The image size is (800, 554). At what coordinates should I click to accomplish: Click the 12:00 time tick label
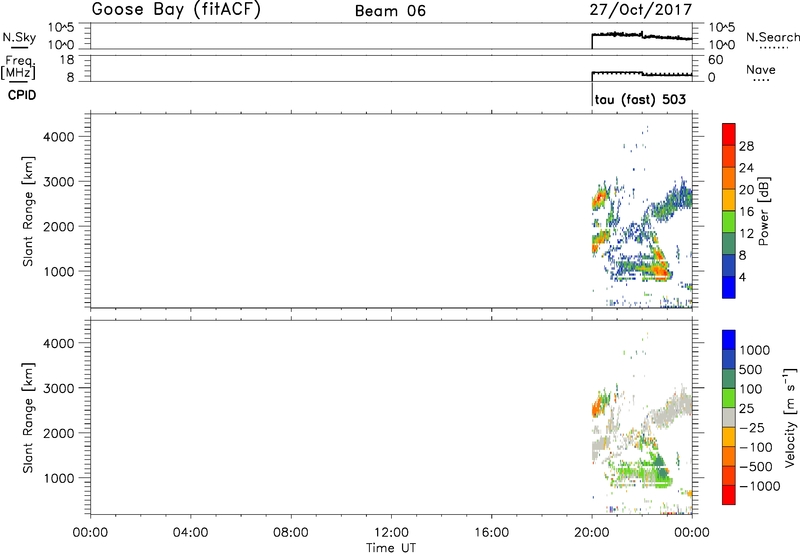coord(391,533)
